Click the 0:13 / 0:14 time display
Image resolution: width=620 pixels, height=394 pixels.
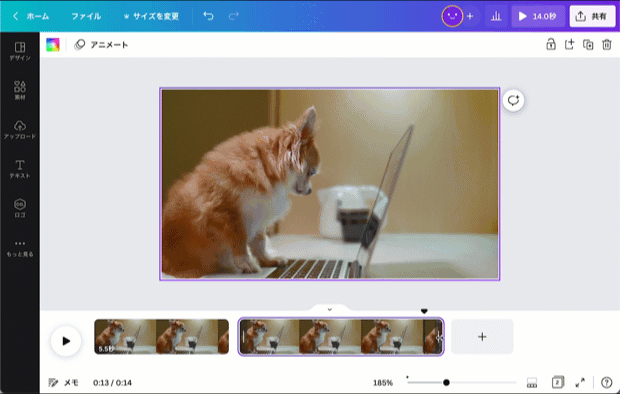pyautogui.click(x=112, y=383)
